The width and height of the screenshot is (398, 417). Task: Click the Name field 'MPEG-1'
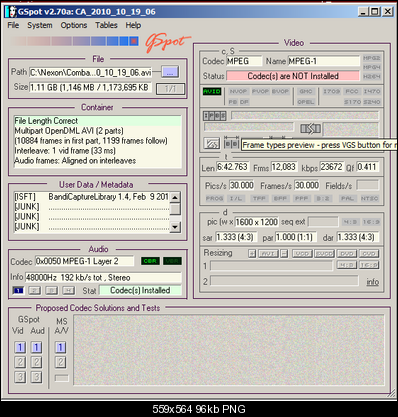click(324, 61)
